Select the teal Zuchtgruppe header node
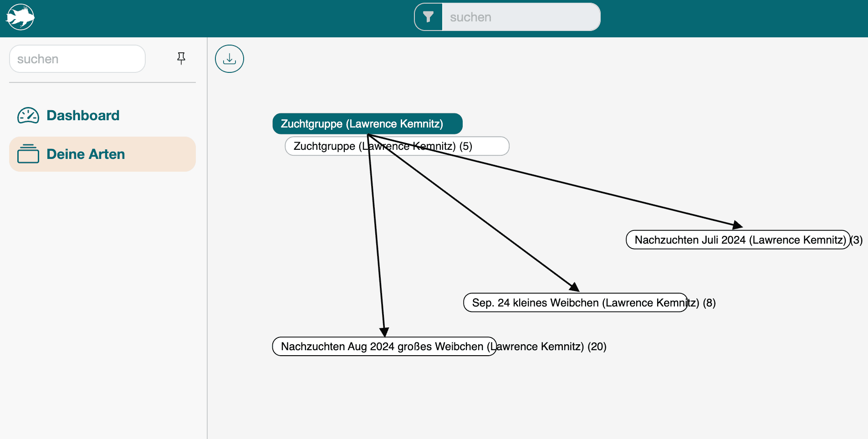The height and width of the screenshot is (439, 868). (x=367, y=124)
